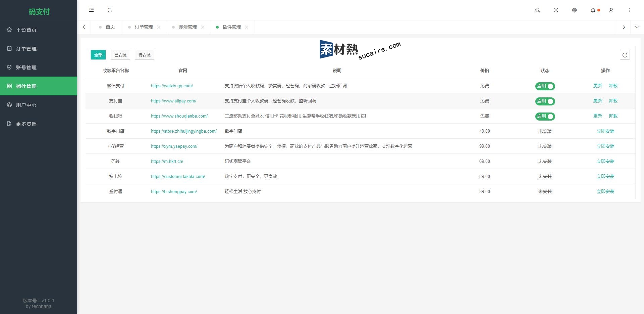Click 立即安装 for 拉卡拉
Image resolution: width=644 pixels, height=314 pixels.
605,176
